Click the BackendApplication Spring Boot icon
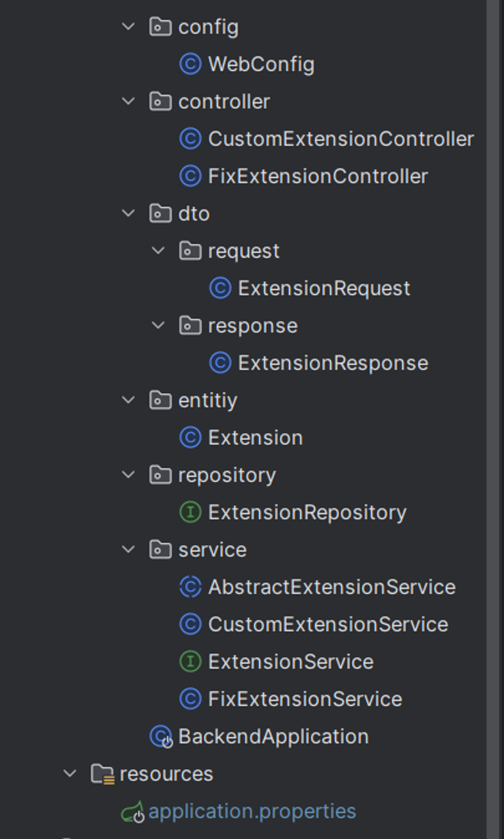This screenshot has height=839, width=504. tap(161, 736)
